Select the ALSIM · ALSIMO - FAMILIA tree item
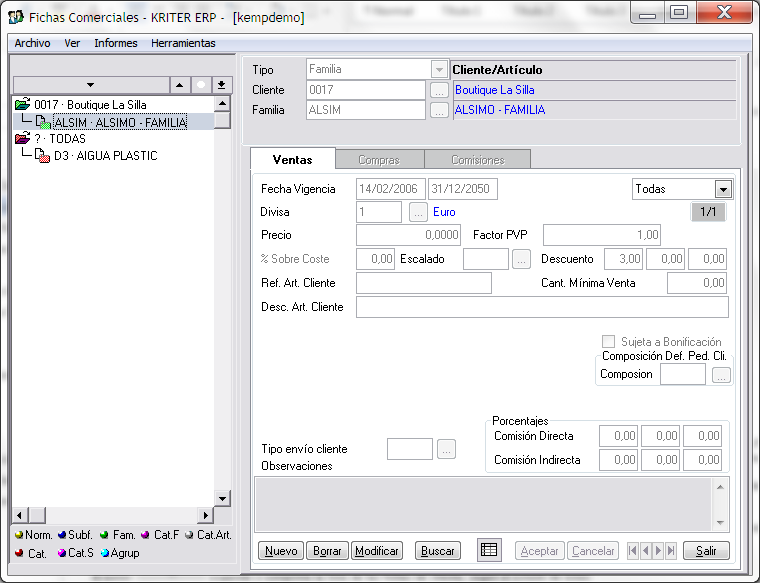Screen dimensions: 760x583 click(x=120, y=122)
